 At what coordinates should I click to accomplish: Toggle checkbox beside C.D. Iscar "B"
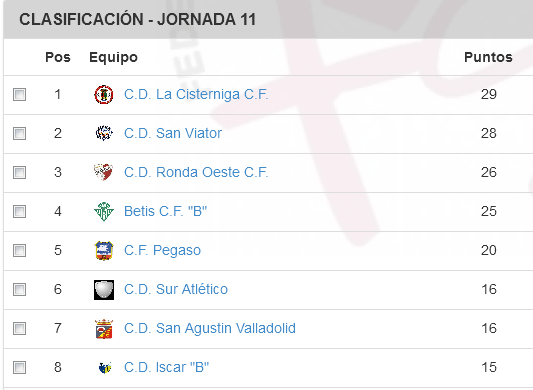point(19,368)
